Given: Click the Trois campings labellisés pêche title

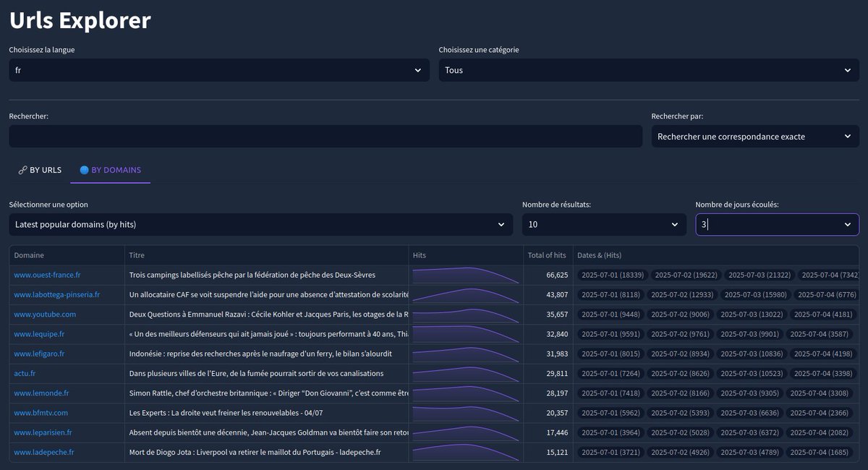Looking at the screenshot, I should [x=252, y=275].
